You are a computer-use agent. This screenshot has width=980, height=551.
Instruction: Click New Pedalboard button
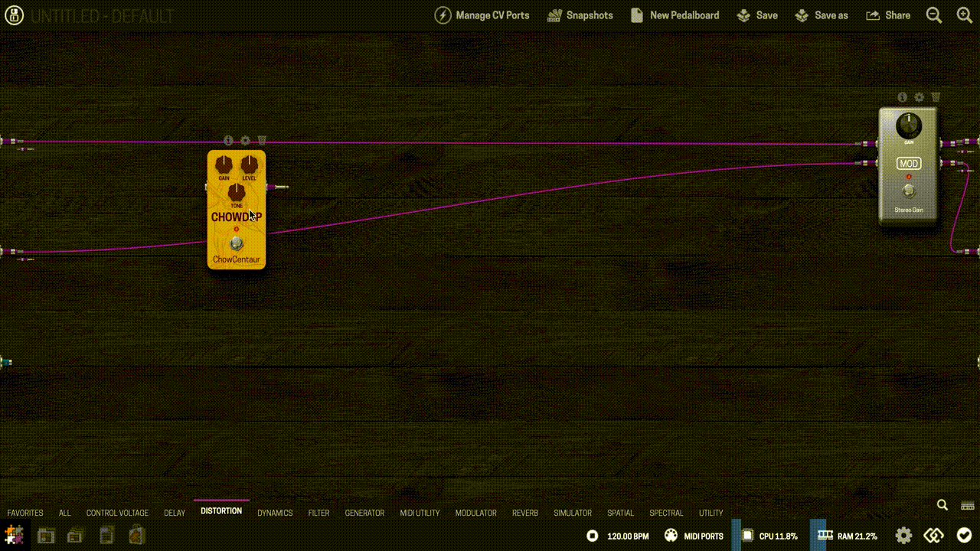pos(675,15)
